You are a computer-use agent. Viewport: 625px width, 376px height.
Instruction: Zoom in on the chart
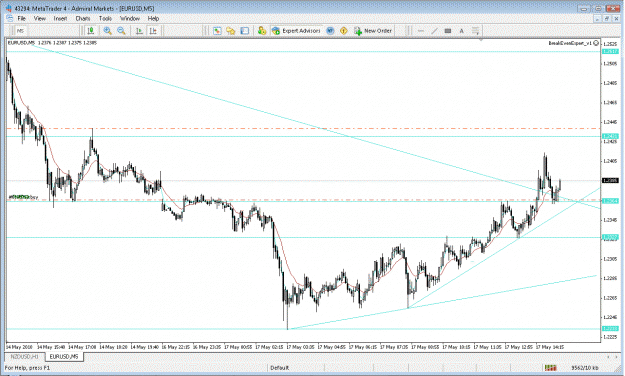pyautogui.click(x=108, y=31)
